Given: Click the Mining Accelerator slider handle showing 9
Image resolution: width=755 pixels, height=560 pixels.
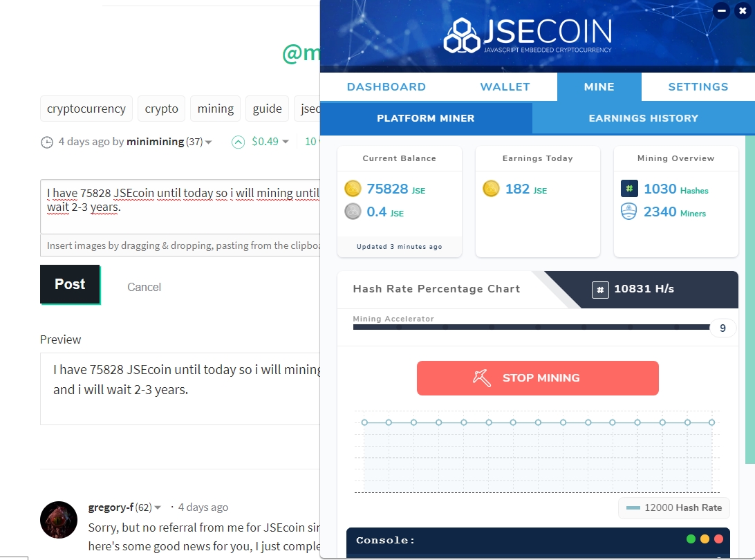Looking at the screenshot, I should 723,328.
